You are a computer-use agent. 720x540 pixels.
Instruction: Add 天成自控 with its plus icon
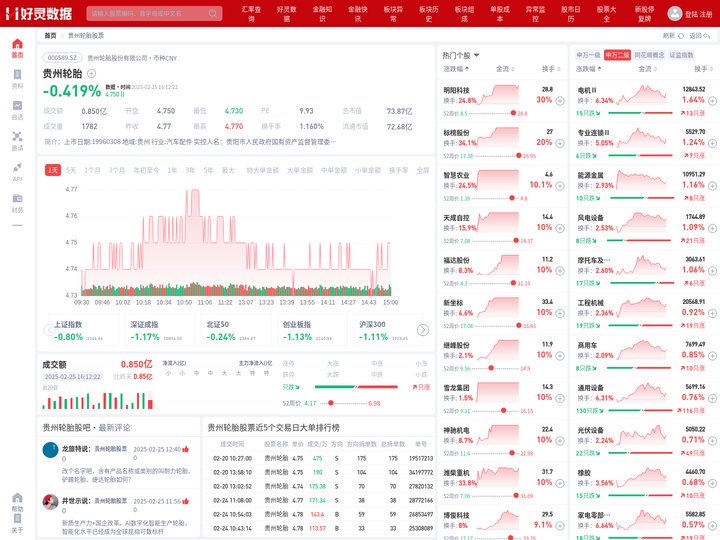560,228
